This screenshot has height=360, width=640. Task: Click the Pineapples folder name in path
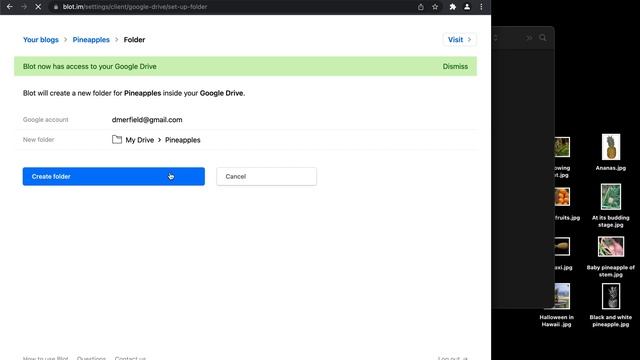182,140
